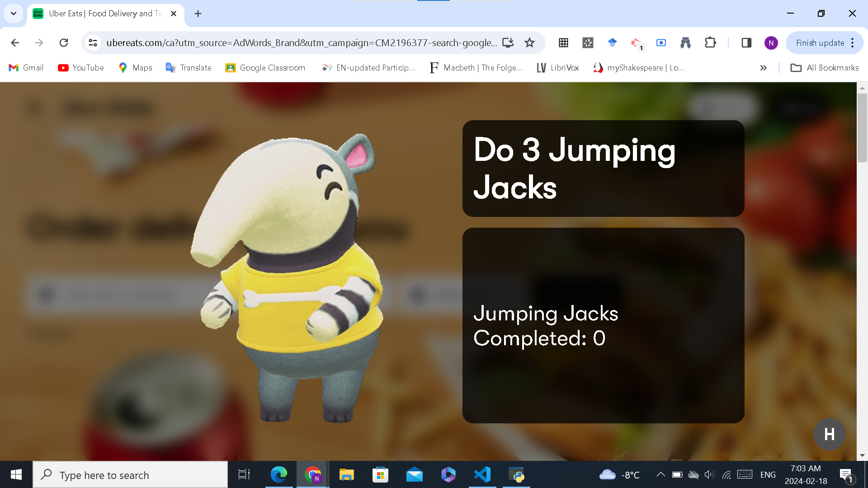Image resolution: width=868 pixels, height=488 pixels.
Task: Expand the hidden bookmarks chevron
Action: [x=764, y=68]
